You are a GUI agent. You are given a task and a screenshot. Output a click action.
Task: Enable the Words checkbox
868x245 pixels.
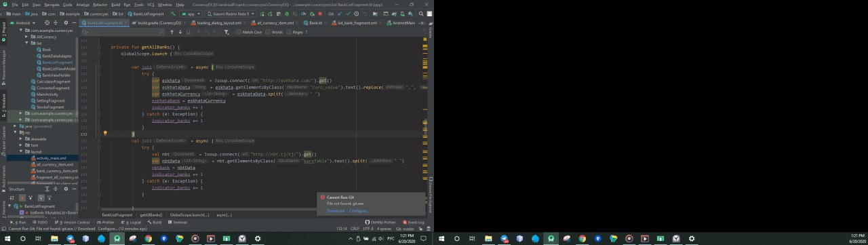tap(268, 32)
